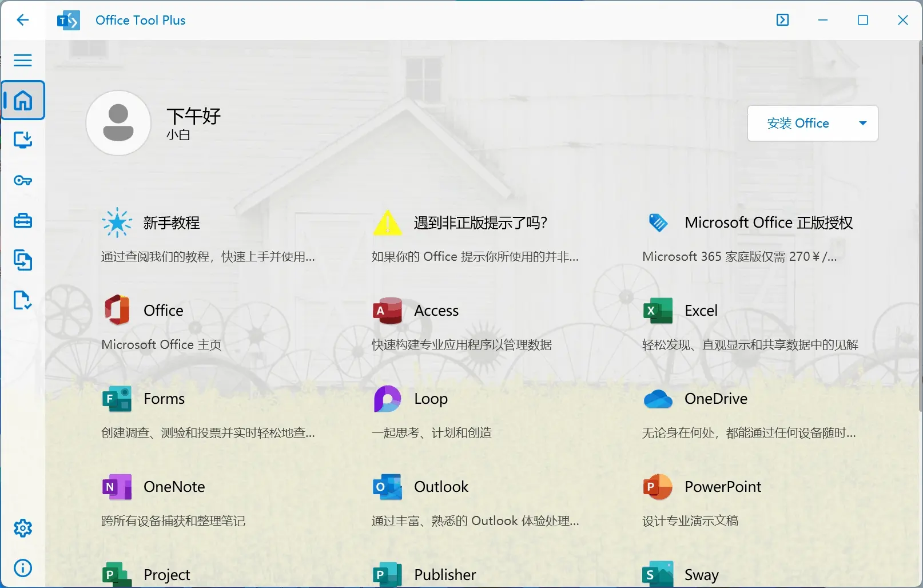The image size is (923, 588).
Task: Click the Forms label text
Action: point(164,399)
